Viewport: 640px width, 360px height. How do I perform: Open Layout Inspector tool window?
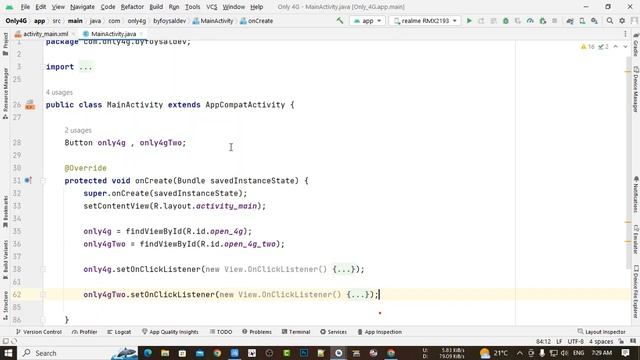click(x=602, y=332)
